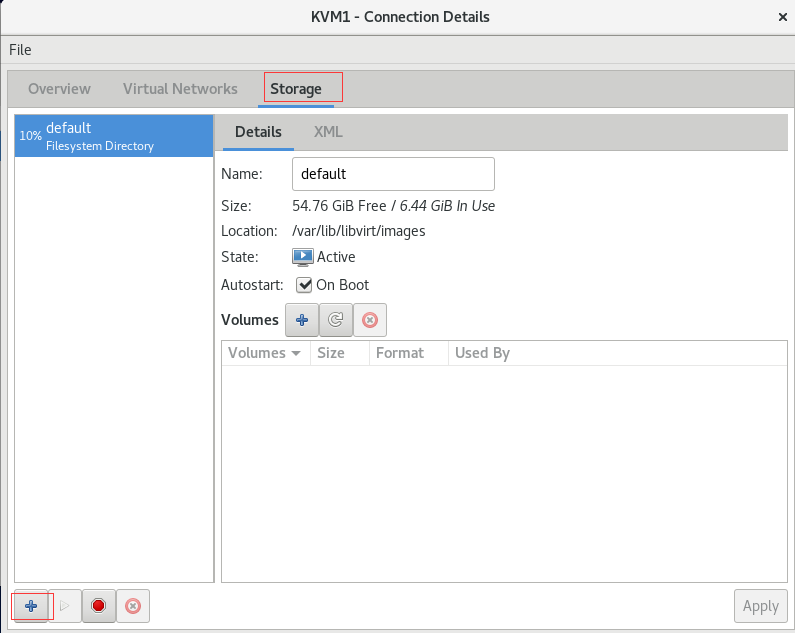Screen dimensions: 795x633
Task: Open the File menu
Action: 20,50
